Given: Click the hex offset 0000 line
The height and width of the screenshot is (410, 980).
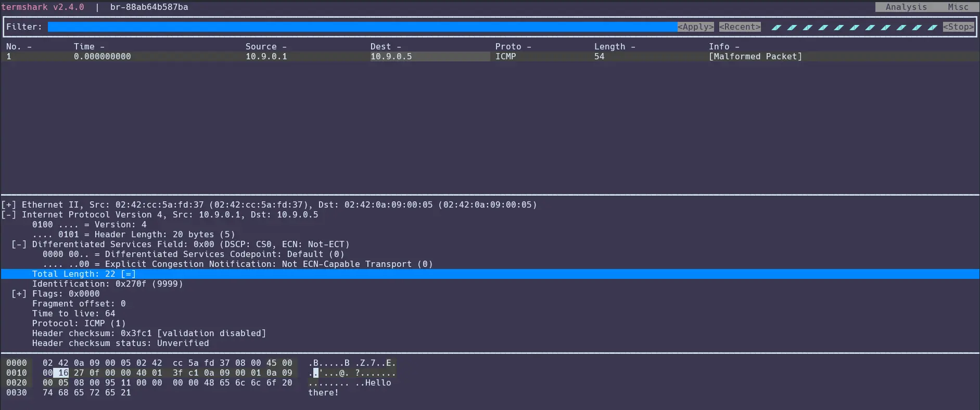Looking at the screenshot, I should tap(16, 363).
